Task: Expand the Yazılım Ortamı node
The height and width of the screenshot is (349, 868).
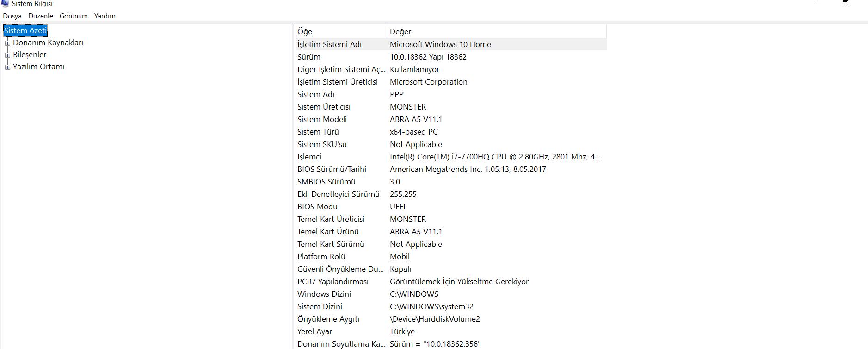Action: 7,67
